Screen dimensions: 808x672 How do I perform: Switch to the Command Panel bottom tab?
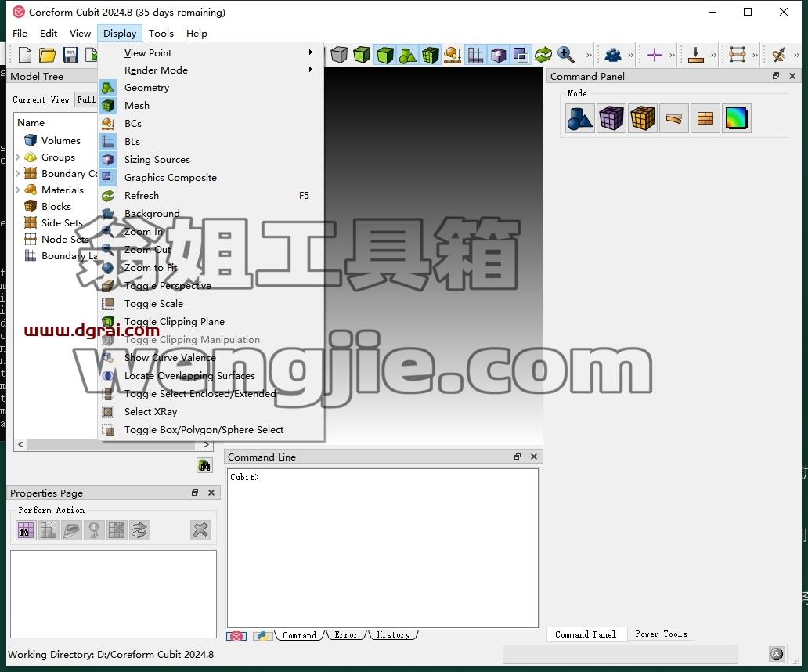point(586,634)
